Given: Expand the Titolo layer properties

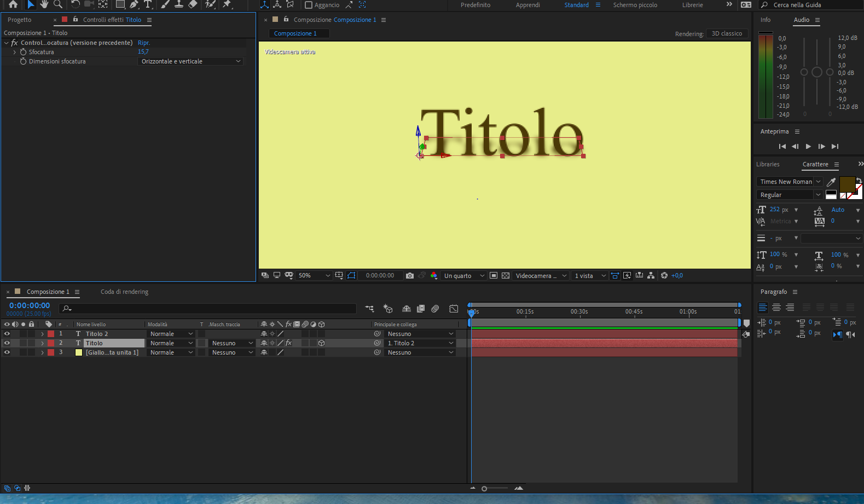Looking at the screenshot, I should coord(42,343).
